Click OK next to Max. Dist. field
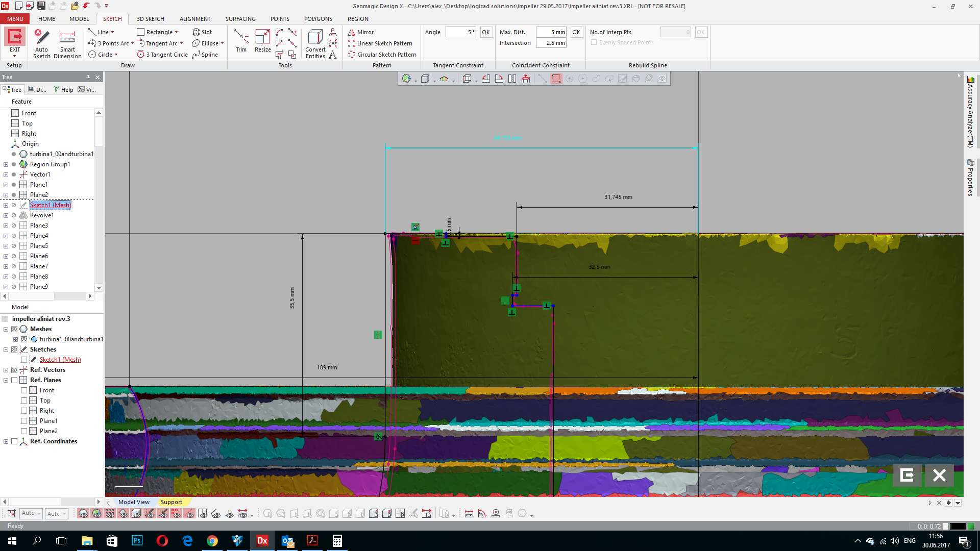 576,32
